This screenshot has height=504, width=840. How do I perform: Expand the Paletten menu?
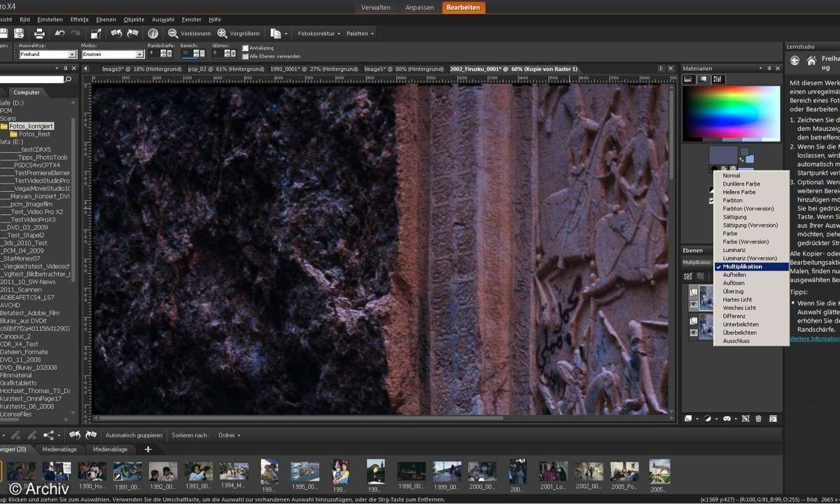(x=360, y=34)
